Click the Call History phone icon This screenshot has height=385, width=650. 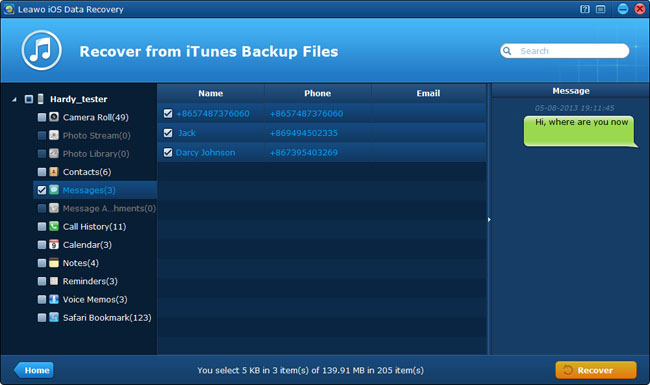(54, 226)
